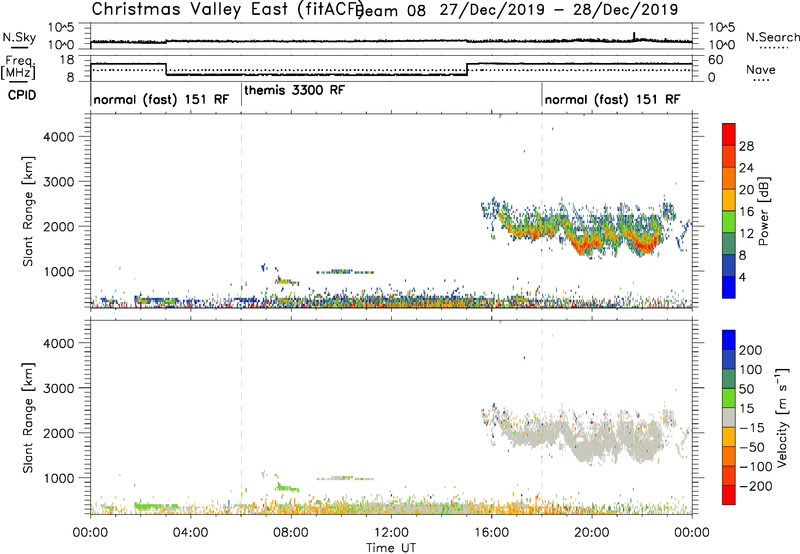Select the 'Freq. [MHz]' axis label

(19, 68)
